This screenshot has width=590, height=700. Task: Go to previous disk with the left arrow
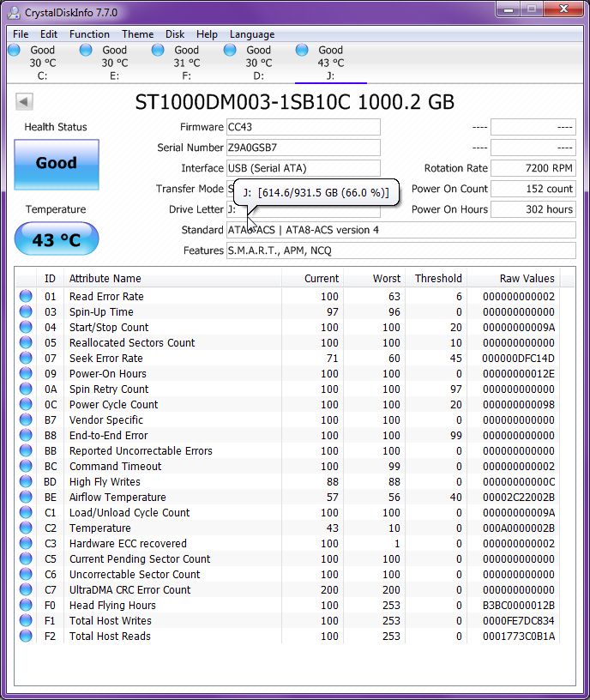click(24, 101)
